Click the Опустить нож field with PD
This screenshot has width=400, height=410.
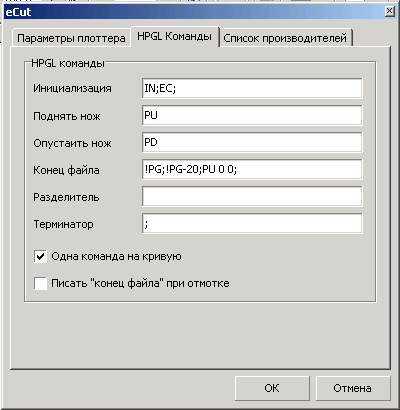(x=252, y=142)
